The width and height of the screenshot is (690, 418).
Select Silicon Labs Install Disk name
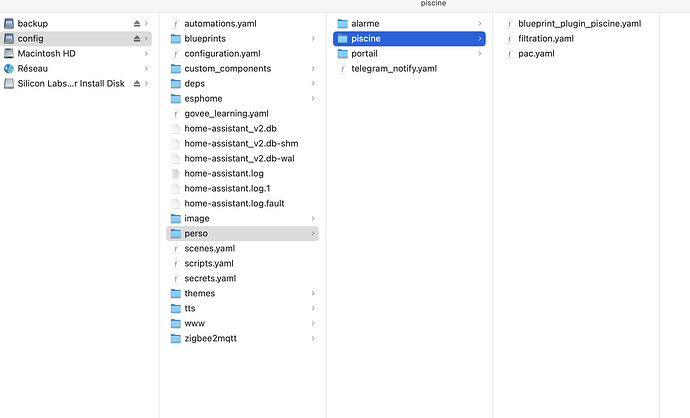point(71,84)
